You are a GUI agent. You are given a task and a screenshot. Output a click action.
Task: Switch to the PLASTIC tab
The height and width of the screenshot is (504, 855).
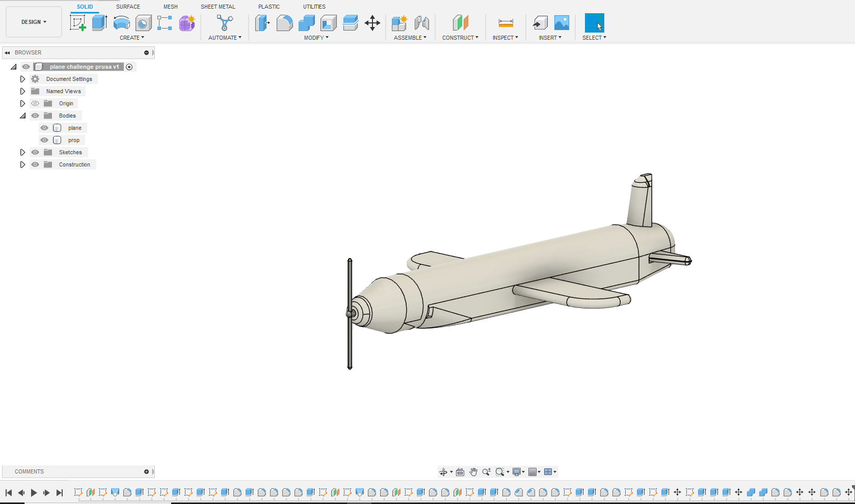point(269,7)
